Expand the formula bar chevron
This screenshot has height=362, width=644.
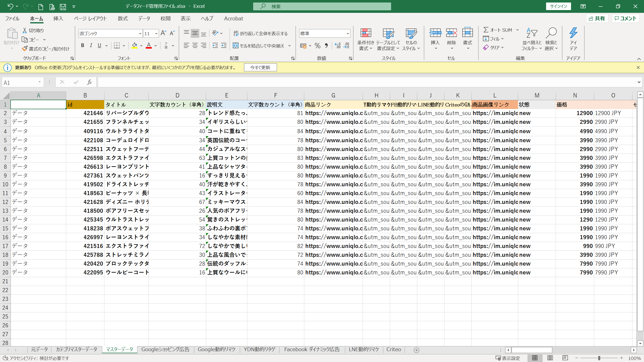tap(639, 82)
